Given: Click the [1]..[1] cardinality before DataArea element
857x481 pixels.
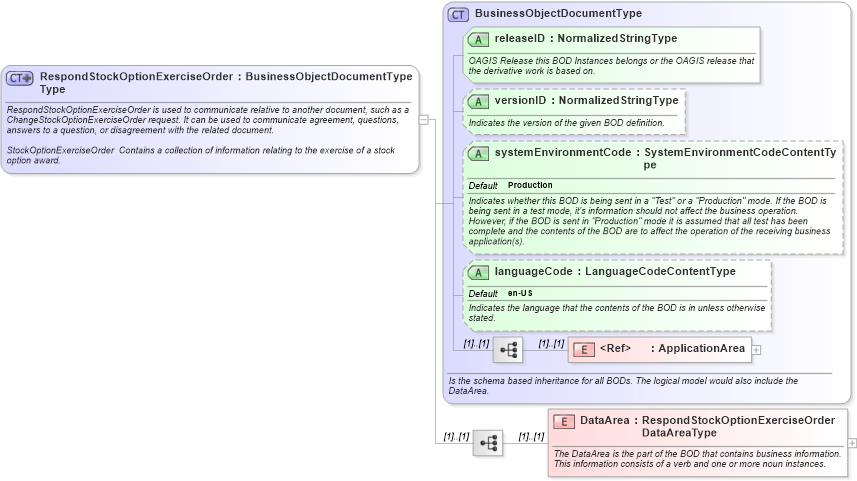Looking at the screenshot, I should coord(531,436).
